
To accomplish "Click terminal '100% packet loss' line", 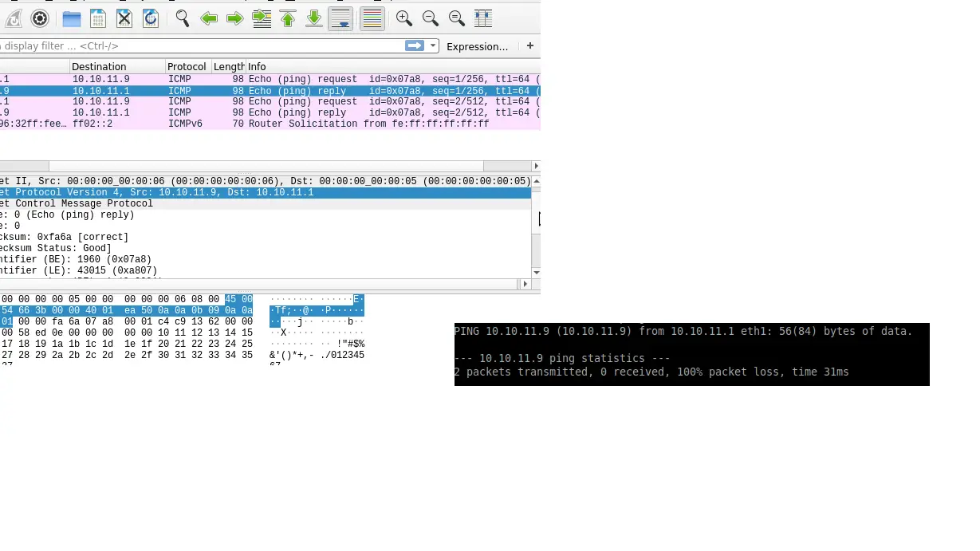I will coord(651,372).
